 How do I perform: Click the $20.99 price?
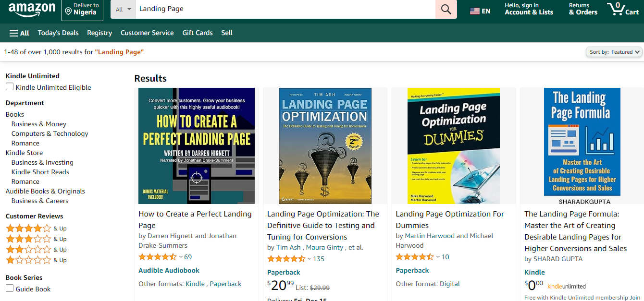pos(281,285)
